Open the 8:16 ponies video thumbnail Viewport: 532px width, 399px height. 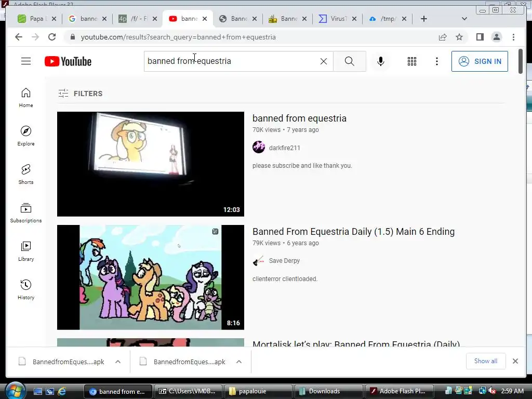tap(151, 277)
